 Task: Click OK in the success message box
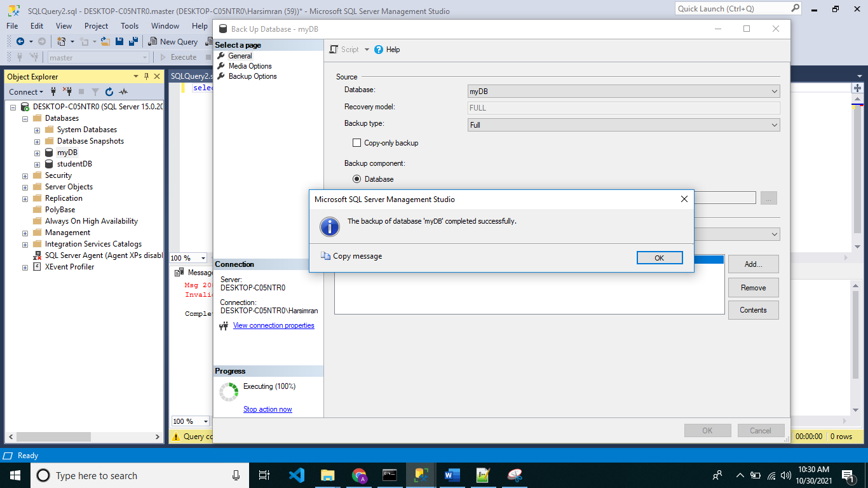click(x=660, y=257)
